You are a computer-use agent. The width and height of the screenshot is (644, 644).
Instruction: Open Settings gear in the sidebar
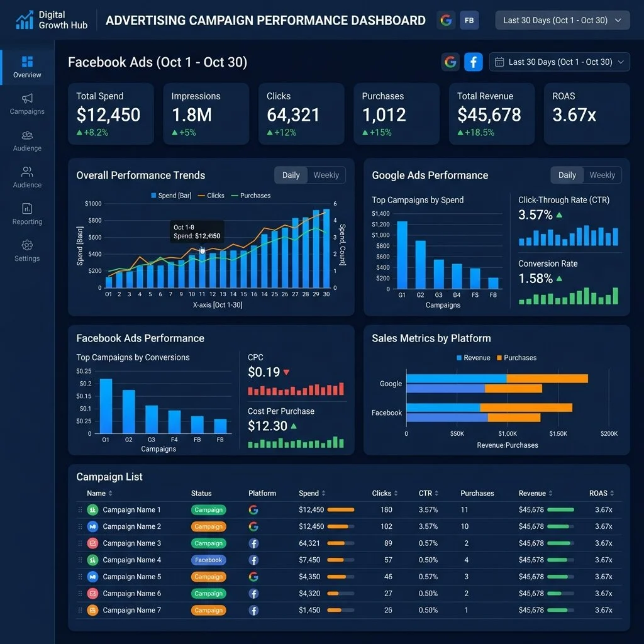(x=27, y=251)
